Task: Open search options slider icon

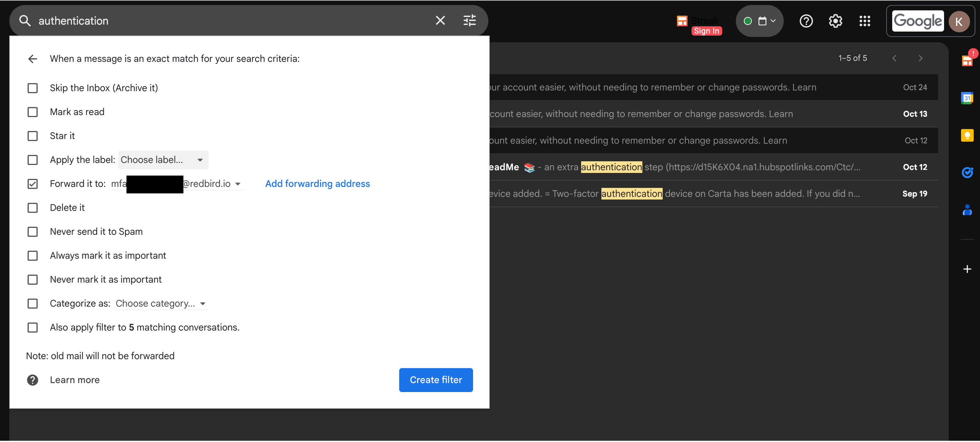Action: (x=470, y=21)
